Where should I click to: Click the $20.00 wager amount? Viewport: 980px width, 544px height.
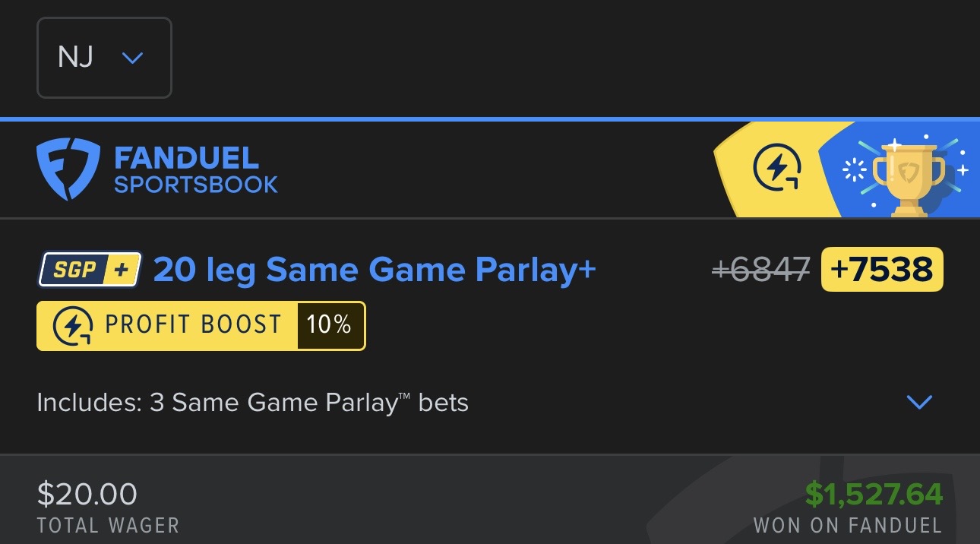click(x=87, y=495)
